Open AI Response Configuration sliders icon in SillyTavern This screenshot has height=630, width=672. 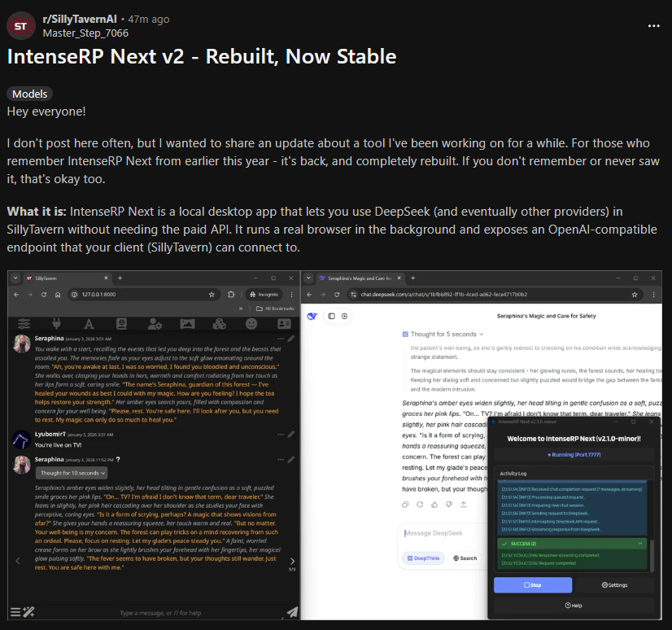pyautogui.click(x=24, y=324)
